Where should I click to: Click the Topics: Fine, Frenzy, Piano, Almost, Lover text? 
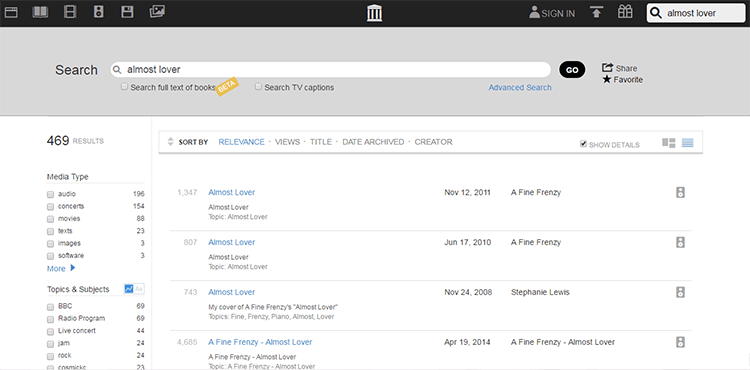pos(271,316)
